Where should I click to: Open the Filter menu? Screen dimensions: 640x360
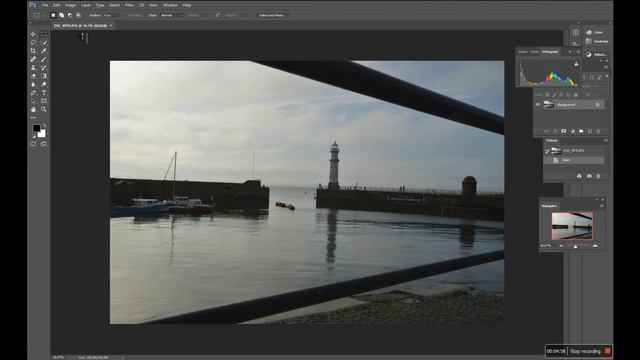tap(129, 5)
